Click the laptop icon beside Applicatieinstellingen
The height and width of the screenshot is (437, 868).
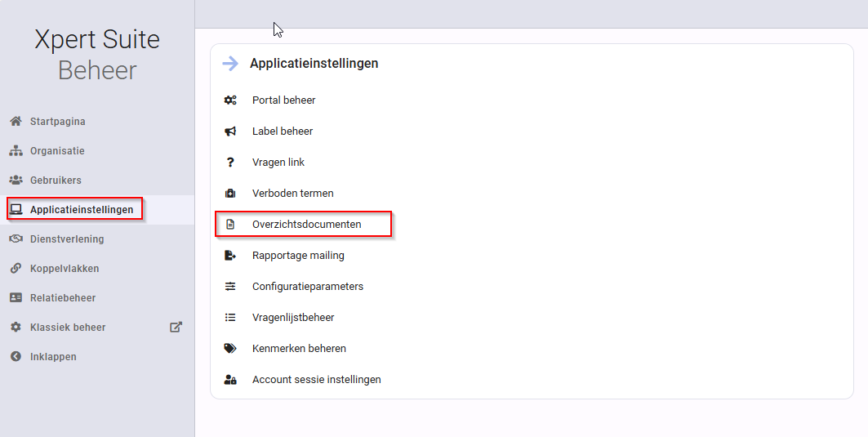(16, 209)
